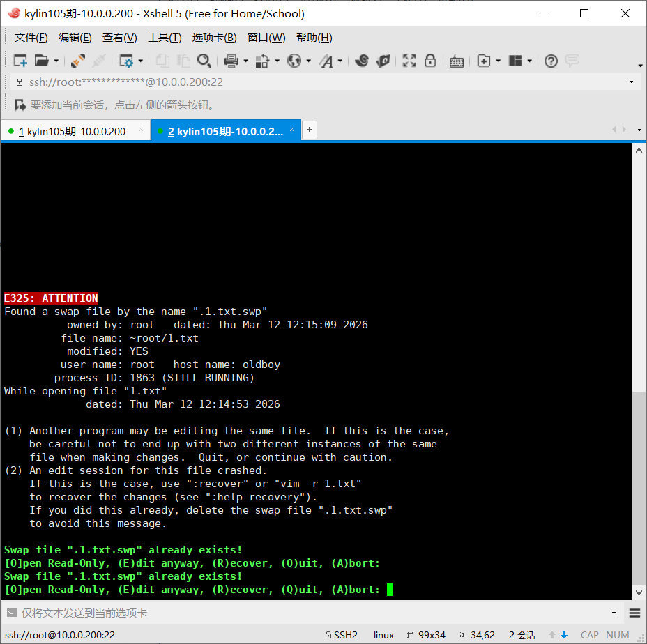Click the Xshell app logo icon
This screenshot has width=647, height=644.
(14, 13)
